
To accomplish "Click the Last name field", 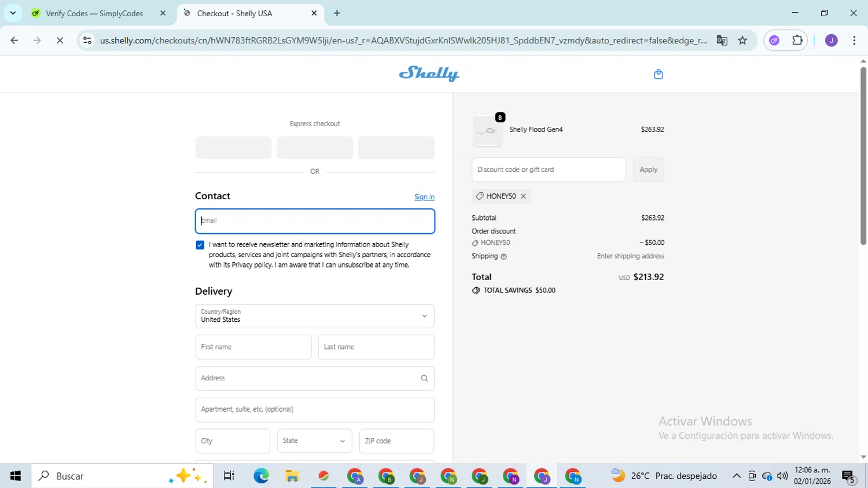I will [x=376, y=347].
